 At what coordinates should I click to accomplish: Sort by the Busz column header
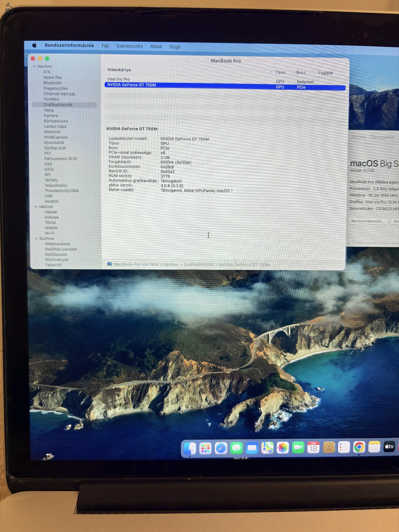[301, 72]
